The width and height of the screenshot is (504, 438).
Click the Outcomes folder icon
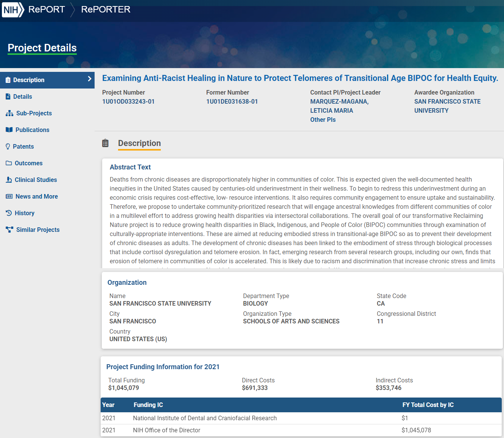tap(9, 163)
